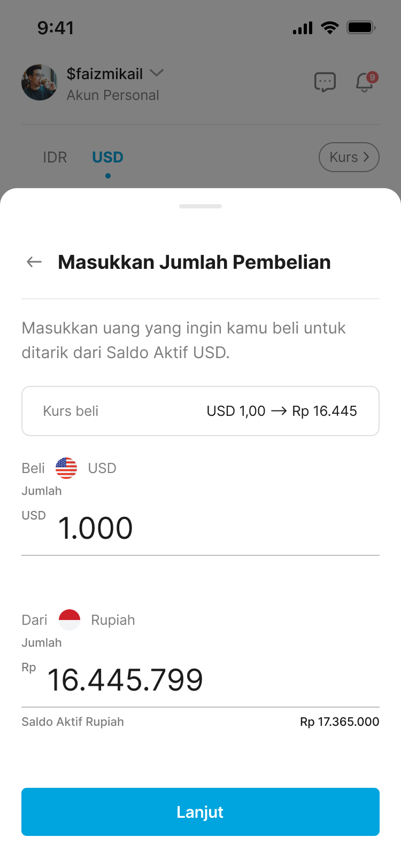The image size is (401, 868).
Task: Switch to the IDR tab
Action: tap(55, 157)
